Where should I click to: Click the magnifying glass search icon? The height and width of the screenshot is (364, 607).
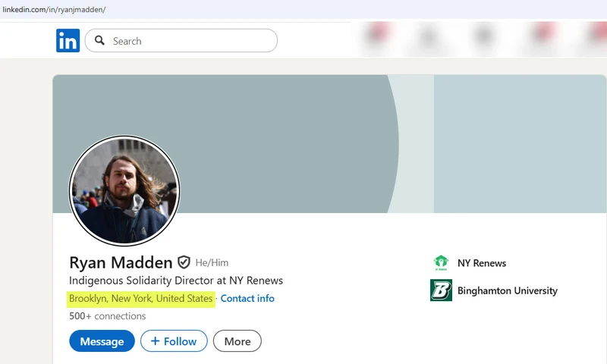click(x=99, y=41)
